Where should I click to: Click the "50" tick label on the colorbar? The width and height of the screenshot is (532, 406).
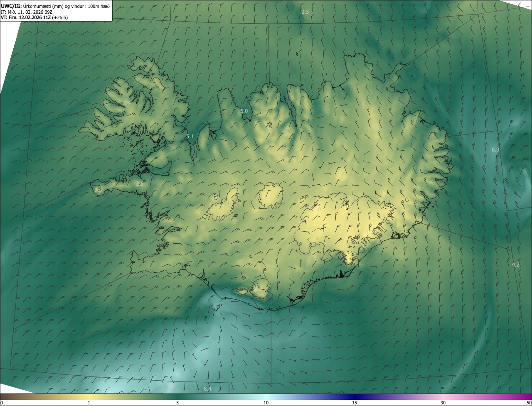[x=529, y=403]
